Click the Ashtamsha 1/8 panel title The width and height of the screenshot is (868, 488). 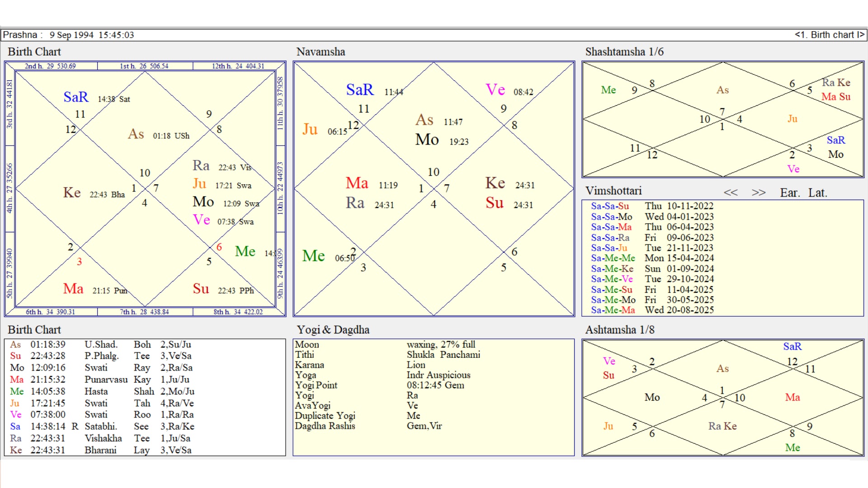[x=620, y=330]
